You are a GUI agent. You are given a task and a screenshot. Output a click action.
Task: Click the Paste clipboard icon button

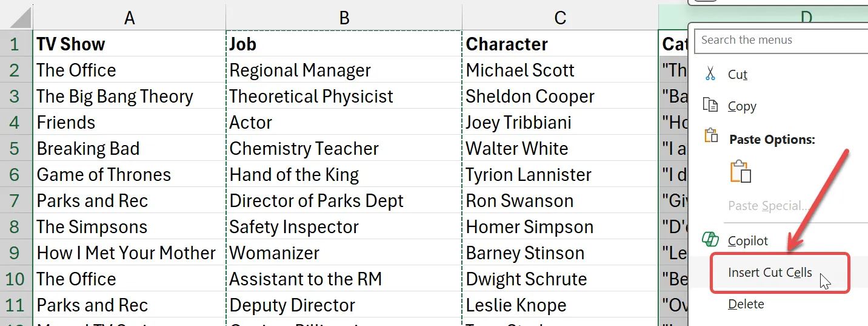741,172
